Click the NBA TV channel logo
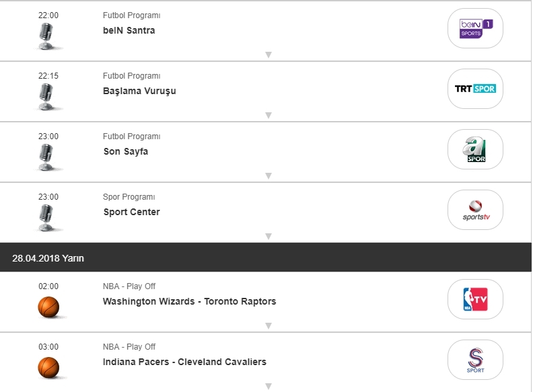The image size is (533, 392). tap(476, 299)
